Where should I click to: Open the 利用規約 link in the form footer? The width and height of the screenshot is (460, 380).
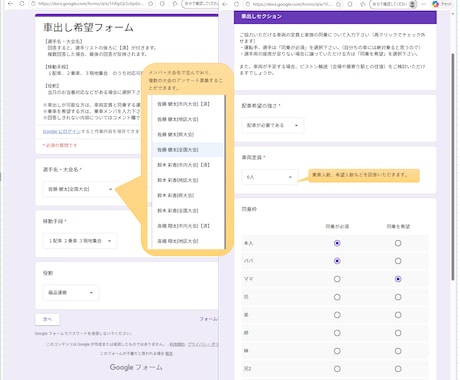[177, 344]
